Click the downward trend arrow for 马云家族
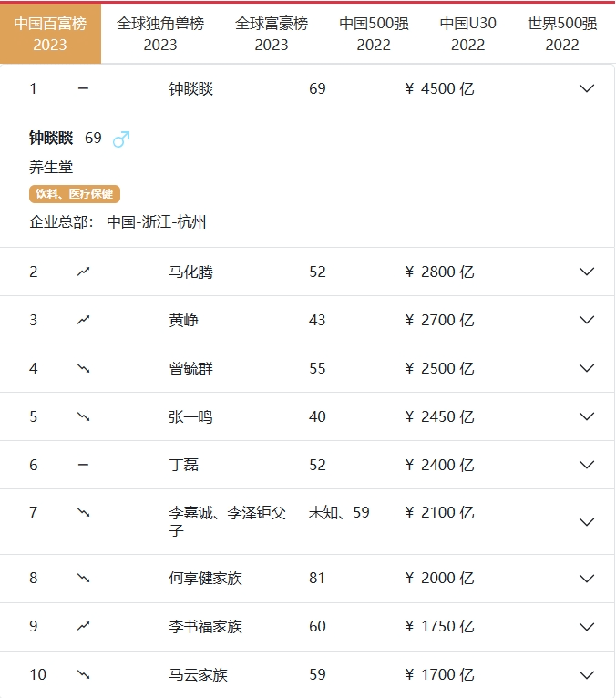This screenshot has width=616, height=698. [84, 674]
